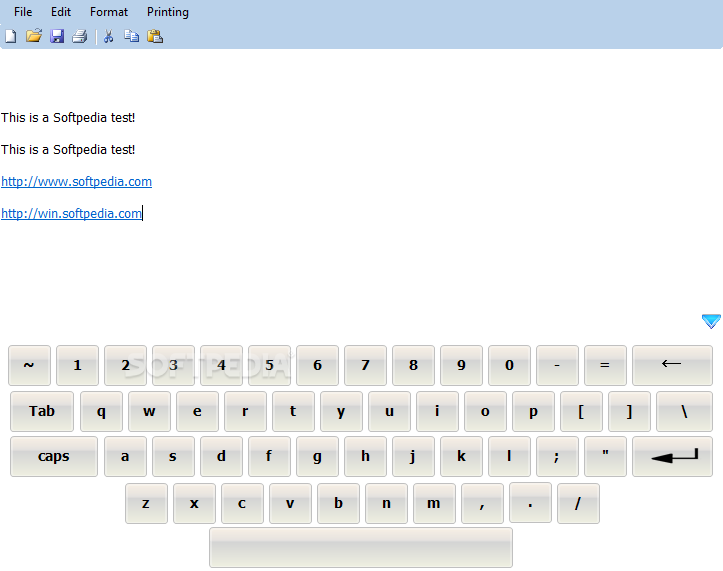Click the New document icon
This screenshot has height=571, width=723.
click(x=11, y=36)
